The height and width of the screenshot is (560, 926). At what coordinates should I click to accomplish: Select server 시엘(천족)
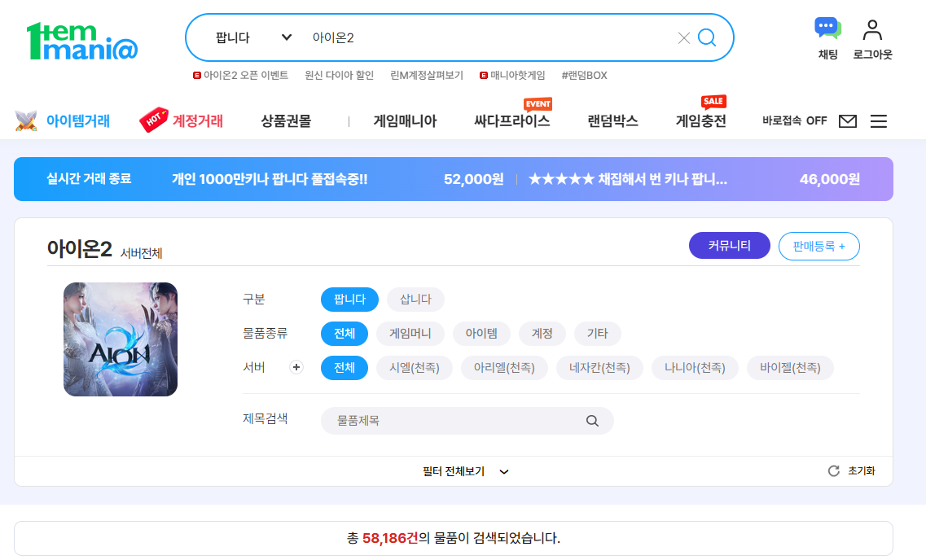pyautogui.click(x=415, y=368)
